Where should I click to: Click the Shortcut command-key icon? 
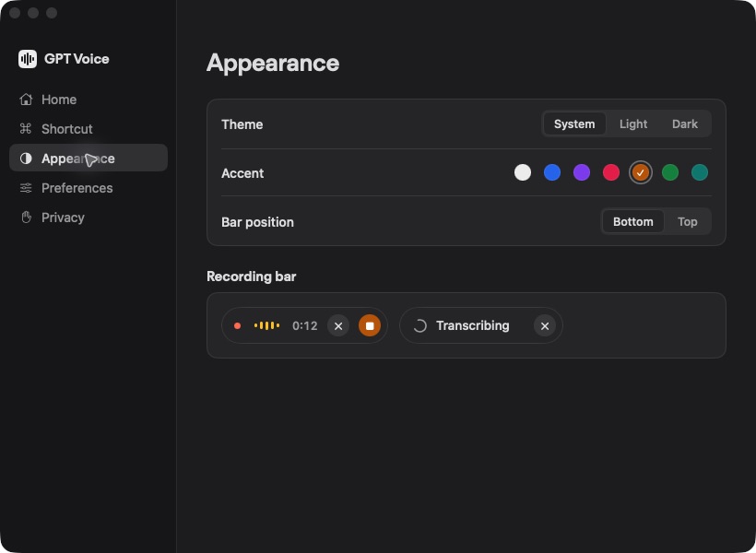[26, 129]
